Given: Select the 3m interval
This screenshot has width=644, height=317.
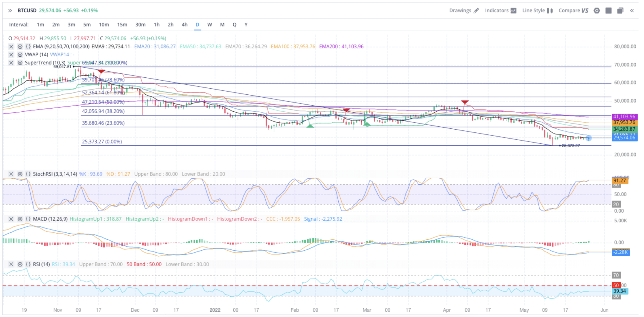Looking at the screenshot, I should pos(71,24).
